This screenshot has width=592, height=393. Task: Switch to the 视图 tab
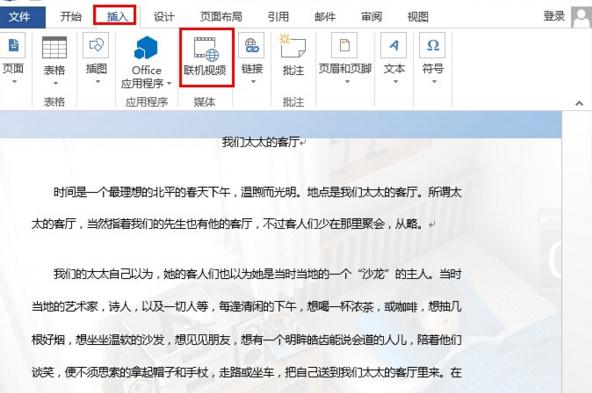[418, 17]
